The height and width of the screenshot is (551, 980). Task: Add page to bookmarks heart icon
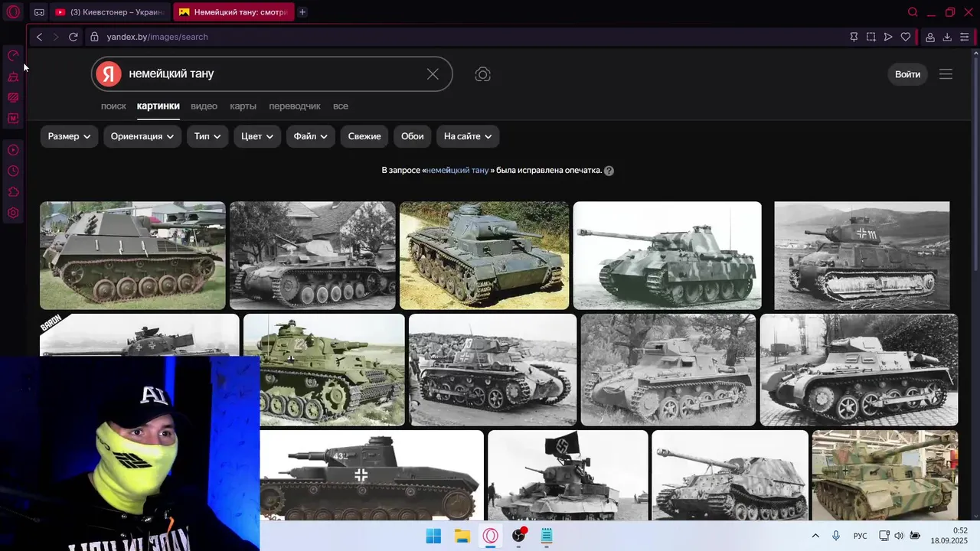[x=906, y=37]
